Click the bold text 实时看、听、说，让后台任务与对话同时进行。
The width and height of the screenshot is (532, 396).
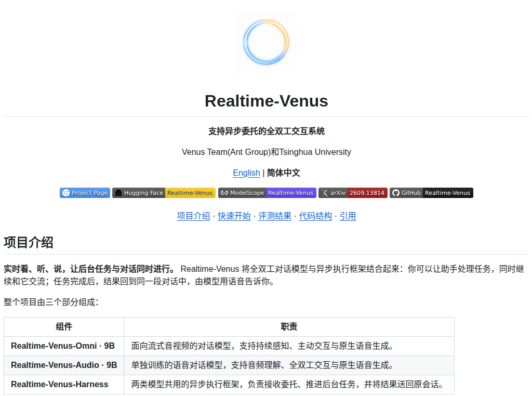pyautogui.click(x=90, y=269)
